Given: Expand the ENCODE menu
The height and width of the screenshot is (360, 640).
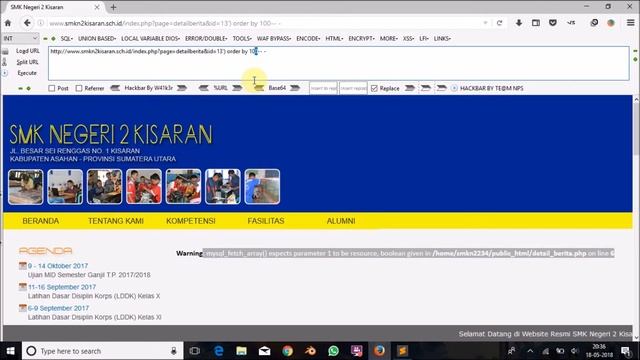Looking at the screenshot, I should point(308,38).
